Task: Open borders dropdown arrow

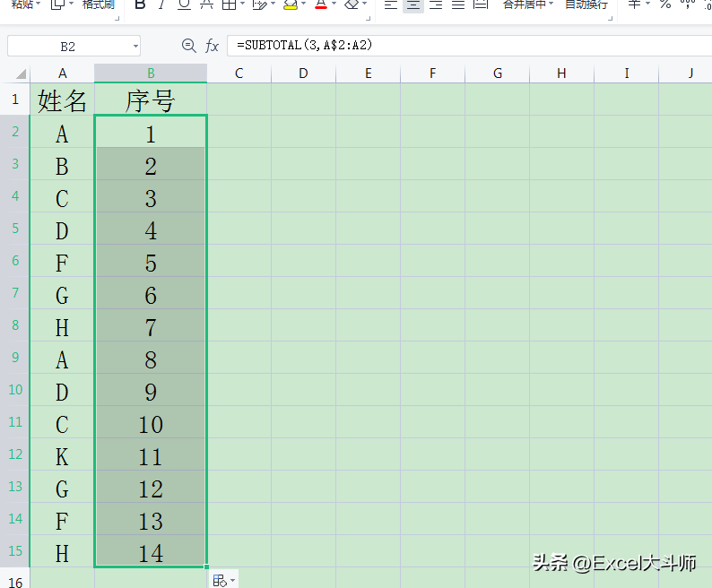Action: [x=242, y=4]
